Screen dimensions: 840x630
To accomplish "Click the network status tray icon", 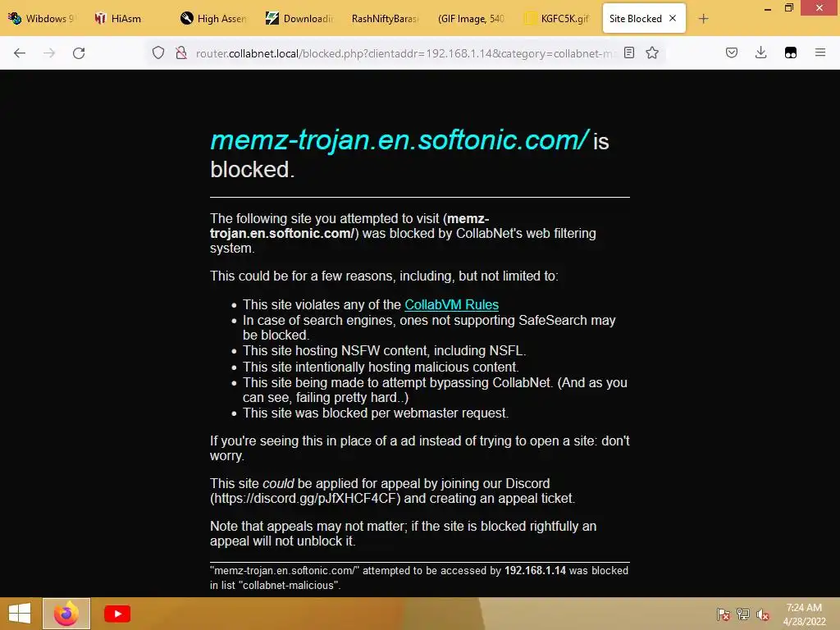I will 743,614.
